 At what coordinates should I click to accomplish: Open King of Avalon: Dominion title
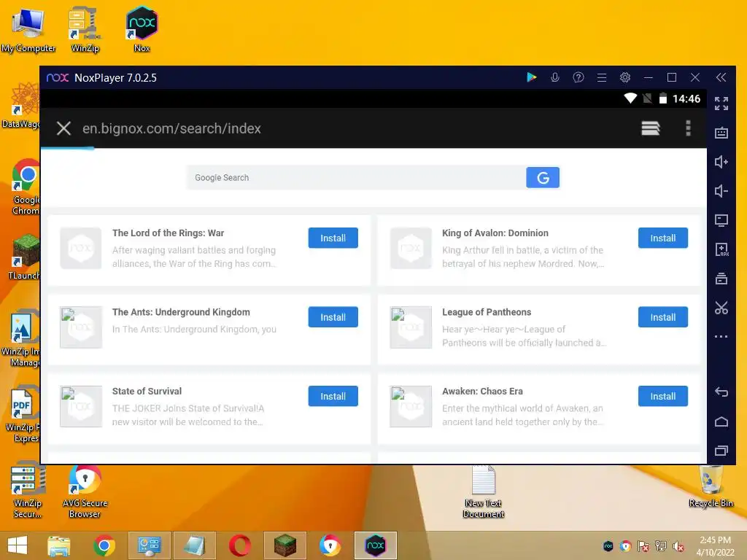tap(495, 233)
